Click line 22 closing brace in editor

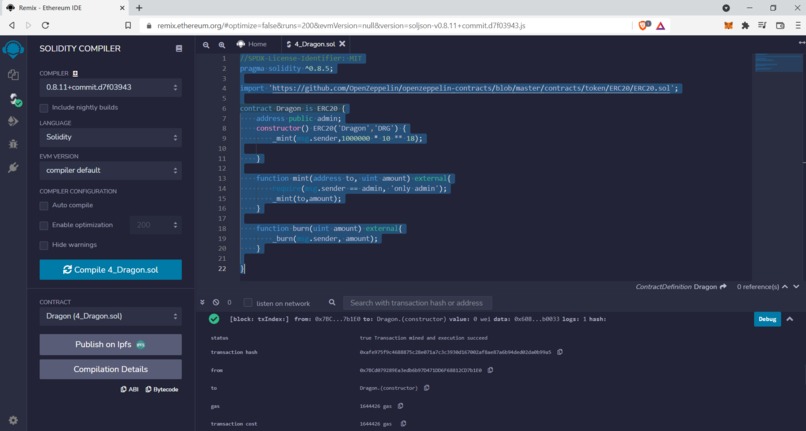point(242,268)
